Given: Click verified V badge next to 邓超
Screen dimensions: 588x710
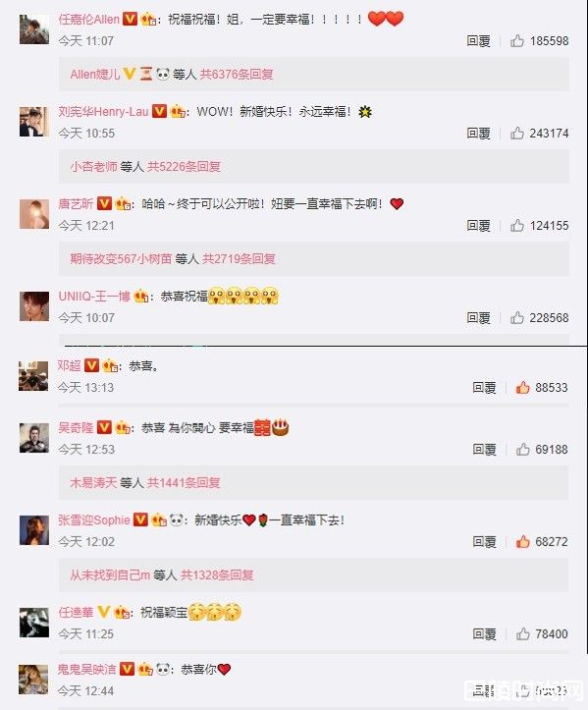Looking at the screenshot, I should [92, 365].
